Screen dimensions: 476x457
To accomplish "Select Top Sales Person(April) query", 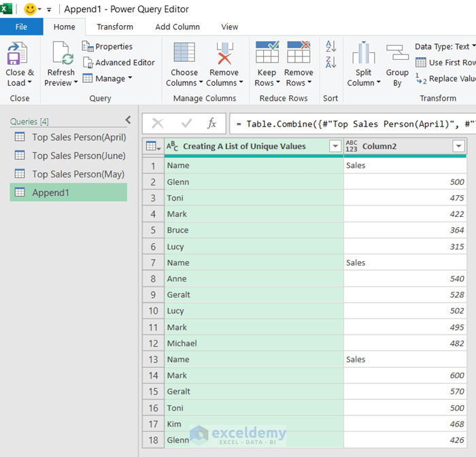I will [69, 137].
